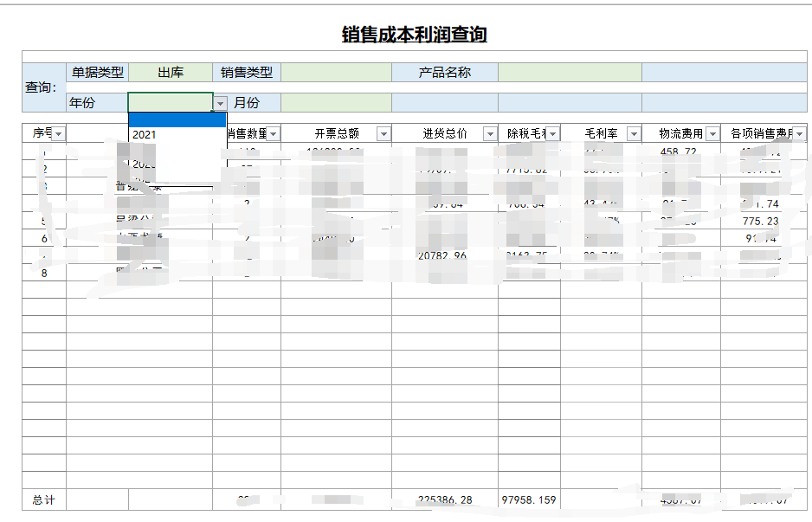Click the 各项销售费用 filter arrow
This screenshot has height=522, width=812.
click(798, 133)
